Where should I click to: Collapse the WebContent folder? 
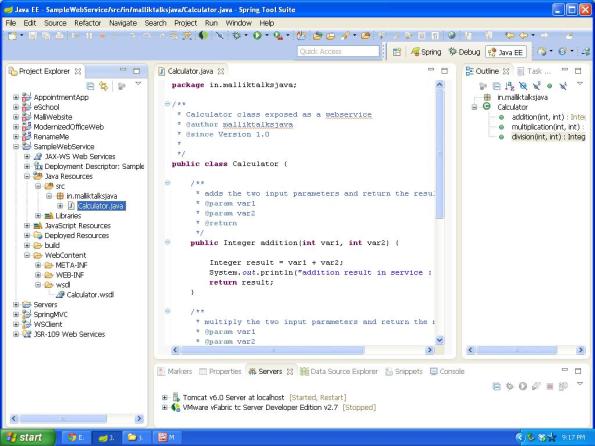click(27, 255)
